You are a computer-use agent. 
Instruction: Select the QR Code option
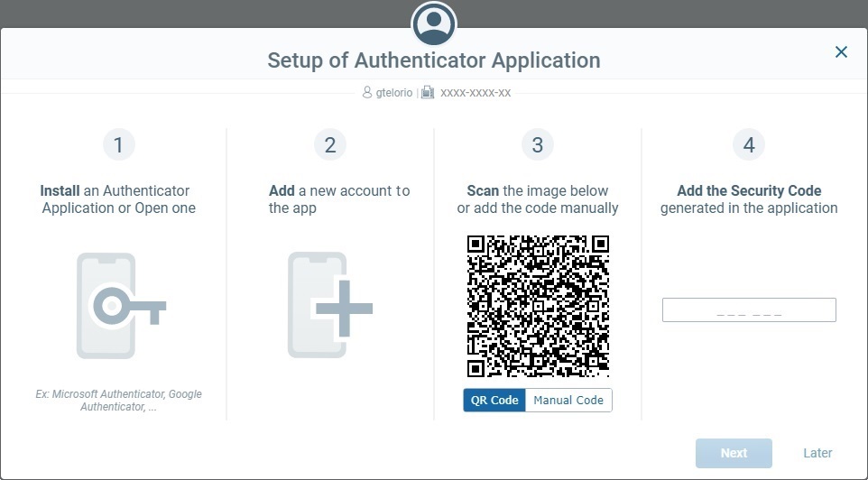494,401
